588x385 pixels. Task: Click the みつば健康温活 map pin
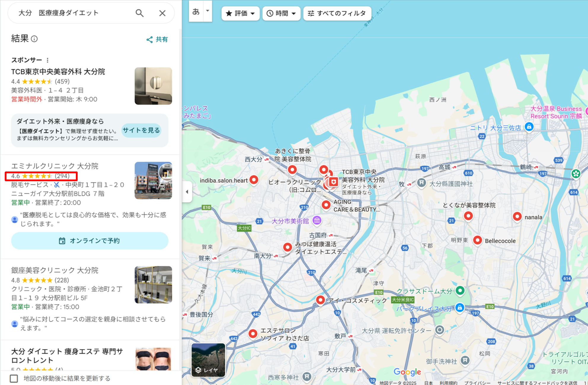click(287, 247)
